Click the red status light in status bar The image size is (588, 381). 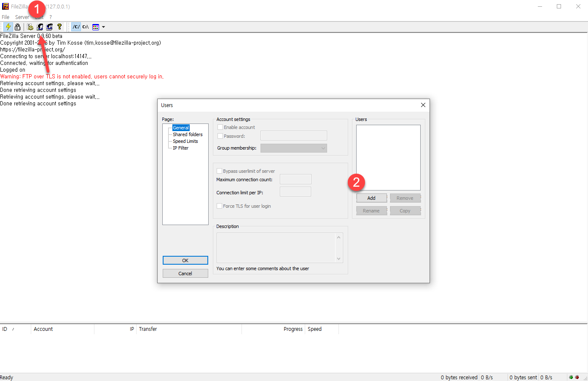pyautogui.click(x=577, y=377)
